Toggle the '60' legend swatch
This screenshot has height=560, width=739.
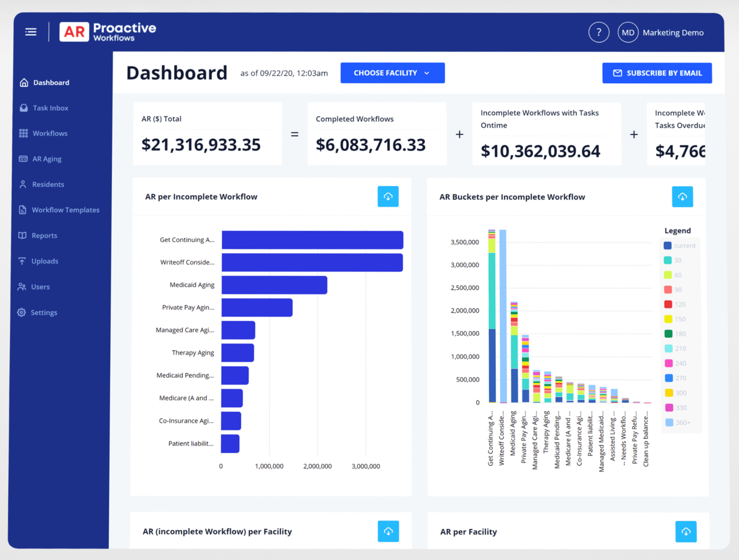pos(667,275)
